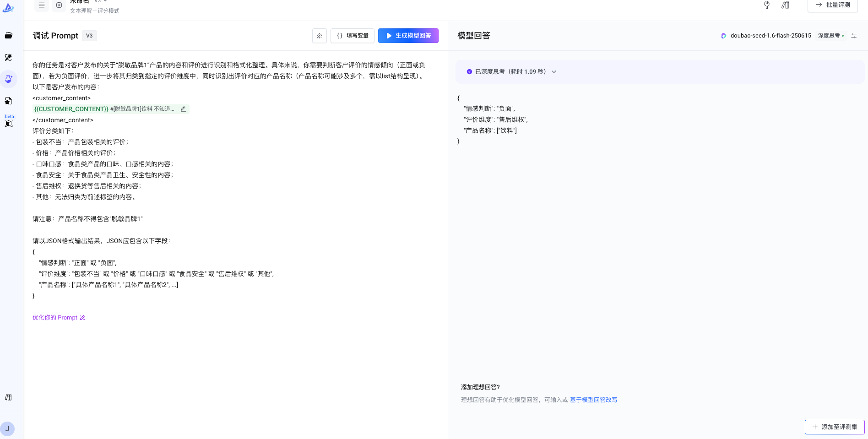Click the 文本理解－评分模式 subtitle text
Viewport: 868px width, 439px height.
(95, 11)
